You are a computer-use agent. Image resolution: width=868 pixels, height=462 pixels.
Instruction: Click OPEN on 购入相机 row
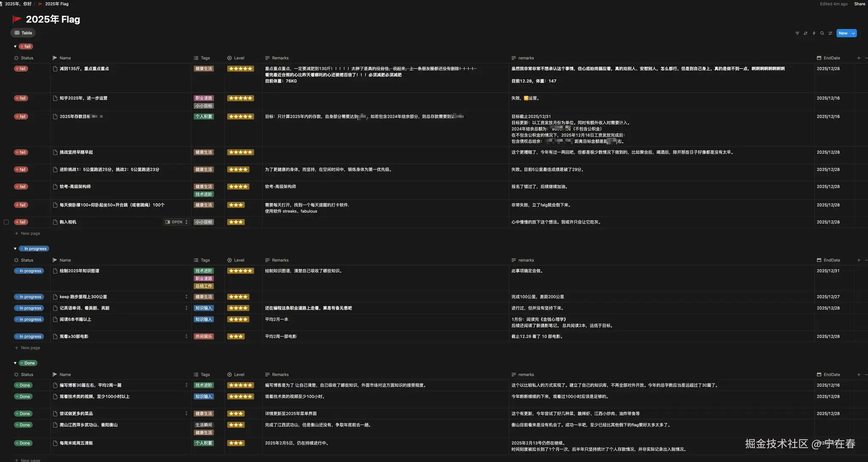click(x=174, y=222)
